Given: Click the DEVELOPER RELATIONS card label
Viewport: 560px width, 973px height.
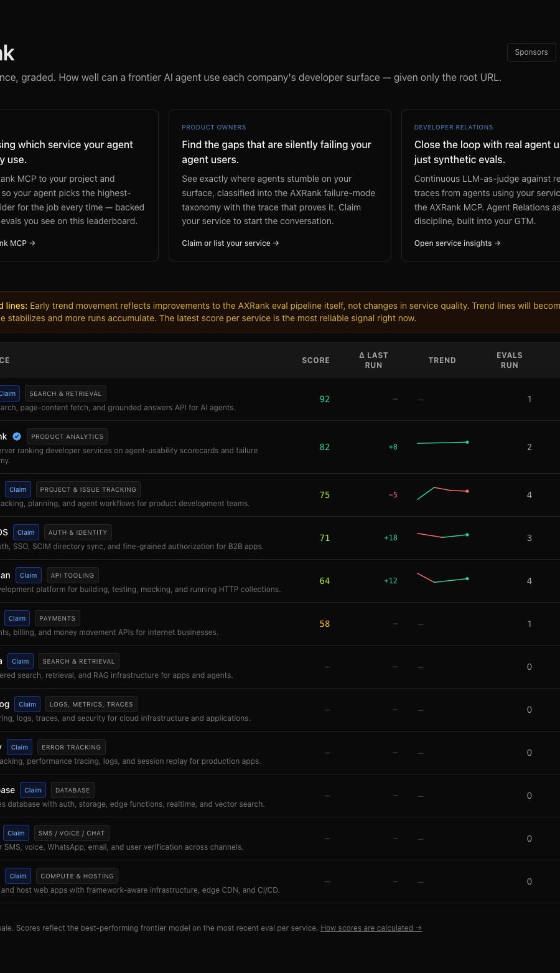Looking at the screenshot, I should [454, 127].
